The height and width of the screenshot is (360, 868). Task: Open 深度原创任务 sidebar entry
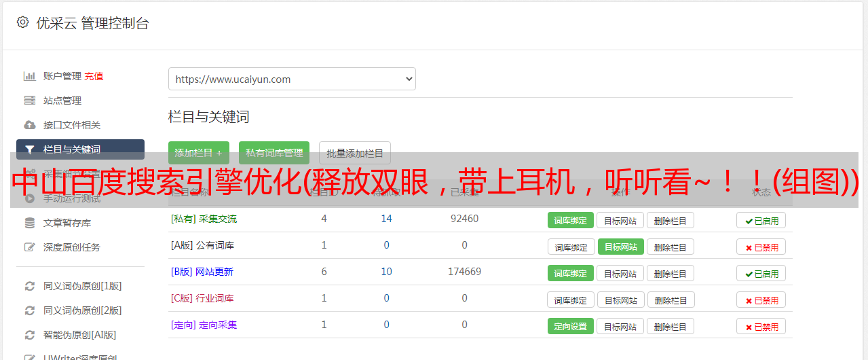[72, 247]
